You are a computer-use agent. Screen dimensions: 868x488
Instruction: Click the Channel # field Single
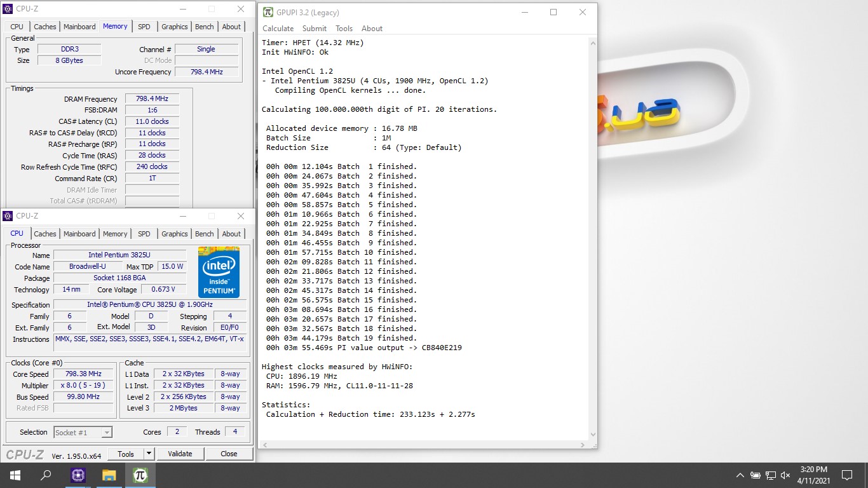tap(207, 50)
